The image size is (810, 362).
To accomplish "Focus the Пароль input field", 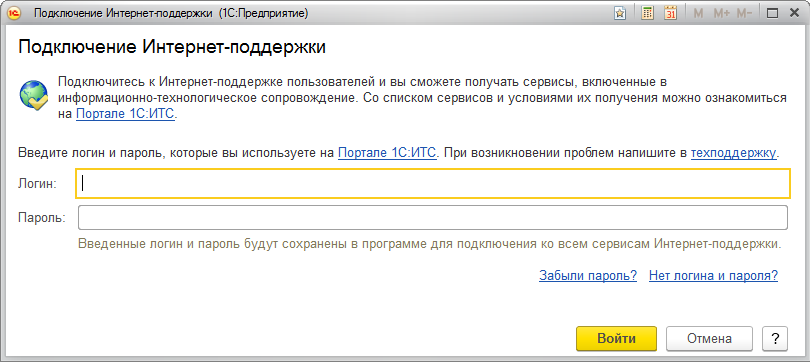I will tap(433, 217).
